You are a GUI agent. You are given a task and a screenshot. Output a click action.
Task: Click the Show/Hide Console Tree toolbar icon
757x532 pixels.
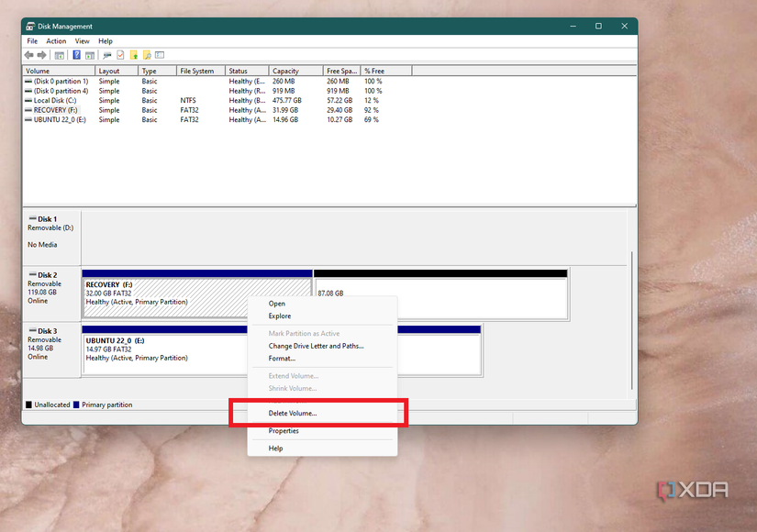click(58, 55)
